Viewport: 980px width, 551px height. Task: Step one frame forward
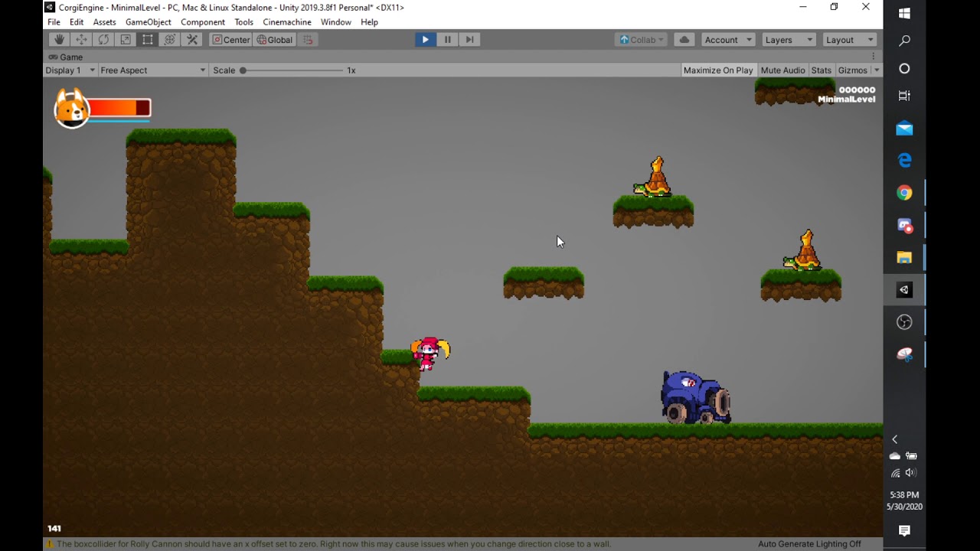point(469,40)
